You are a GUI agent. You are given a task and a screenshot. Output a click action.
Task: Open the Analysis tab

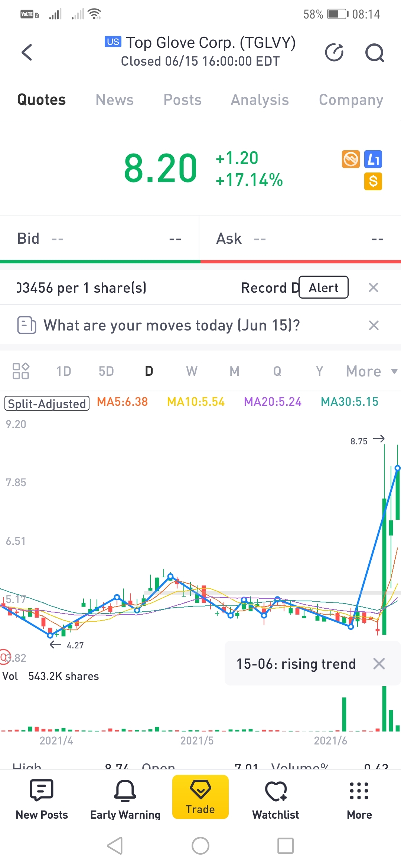click(x=260, y=100)
